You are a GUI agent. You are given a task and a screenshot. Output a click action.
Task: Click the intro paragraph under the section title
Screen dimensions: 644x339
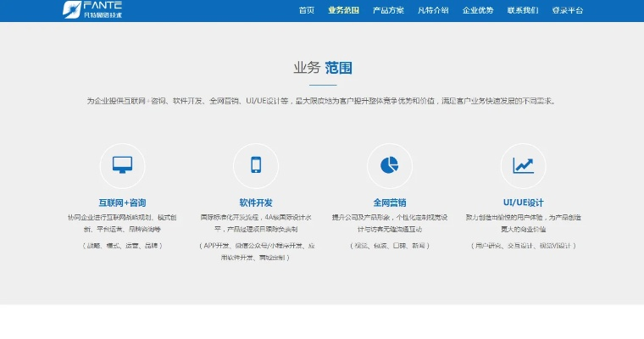(x=322, y=101)
